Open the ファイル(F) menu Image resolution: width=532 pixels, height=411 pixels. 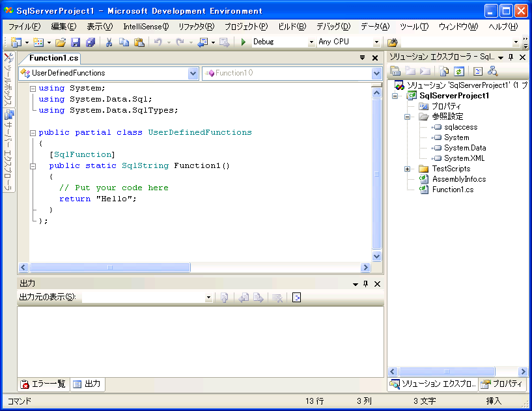pos(25,27)
